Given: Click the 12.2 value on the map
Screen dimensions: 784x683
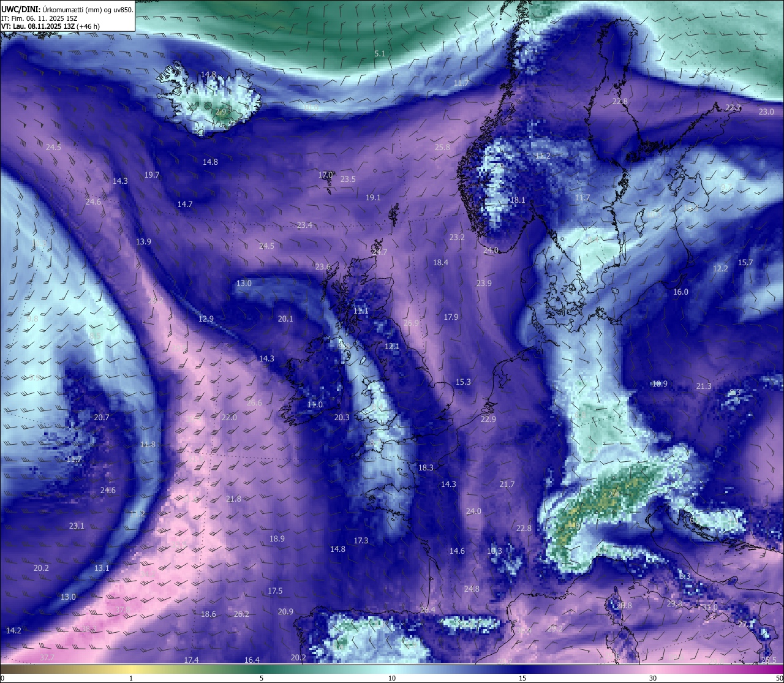Looking at the screenshot, I should click(720, 268).
